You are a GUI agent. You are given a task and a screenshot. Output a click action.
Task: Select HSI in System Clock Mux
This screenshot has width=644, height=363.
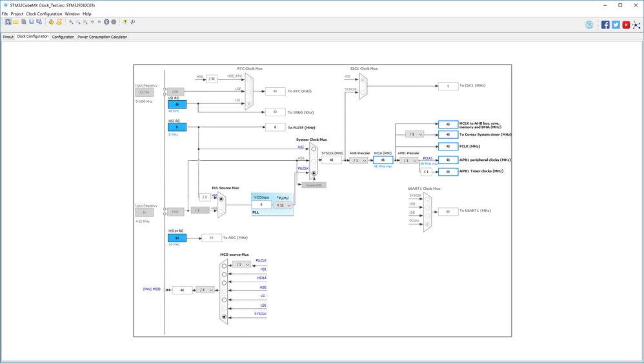tap(314, 149)
